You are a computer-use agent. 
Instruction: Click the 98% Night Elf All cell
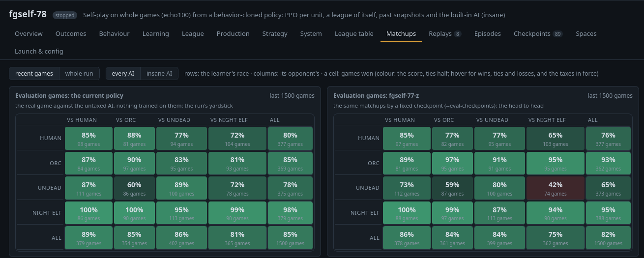(290, 213)
